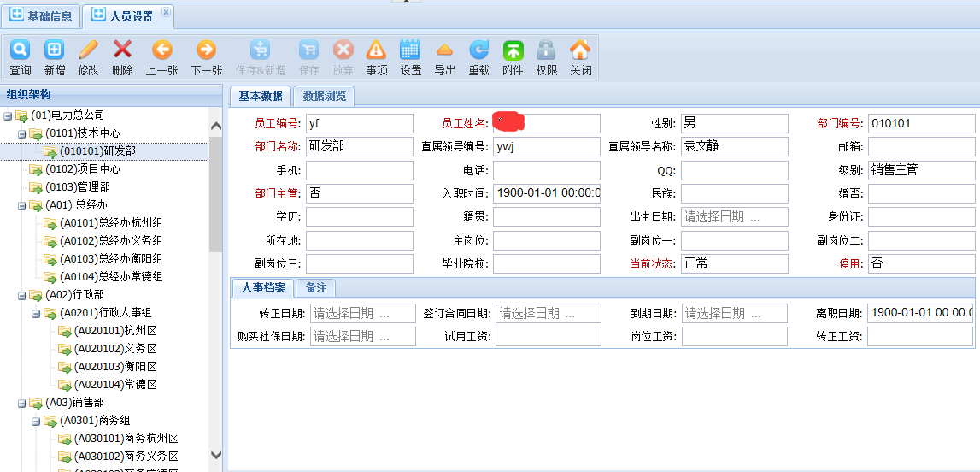Viewport: 980px width, 472px height.
Task: Collapse the (0101)技术中心 tree node
Action: pyautogui.click(x=22, y=133)
